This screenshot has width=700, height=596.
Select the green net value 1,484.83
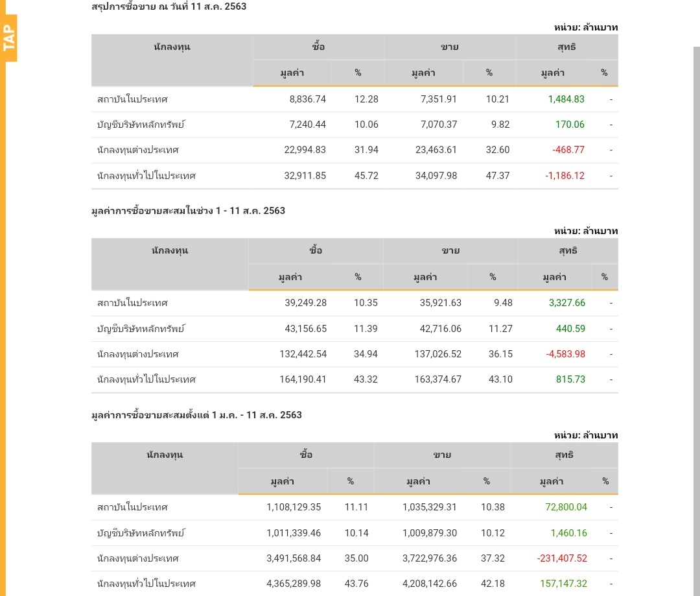566,99
